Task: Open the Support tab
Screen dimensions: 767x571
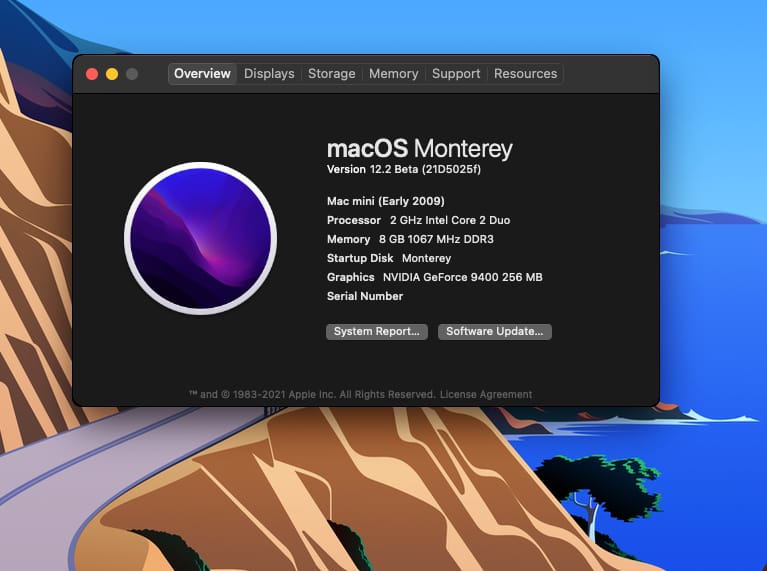Action: tap(456, 74)
